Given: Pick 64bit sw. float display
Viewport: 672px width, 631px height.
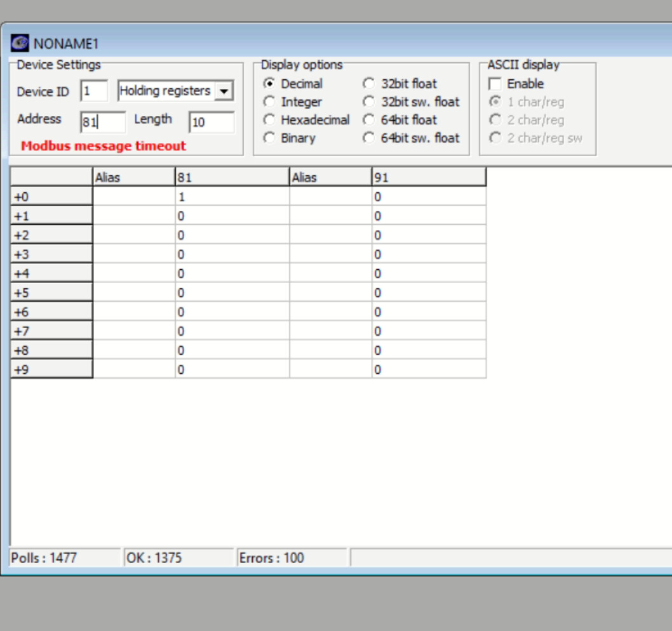Looking at the screenshot, I should [369, 138].
